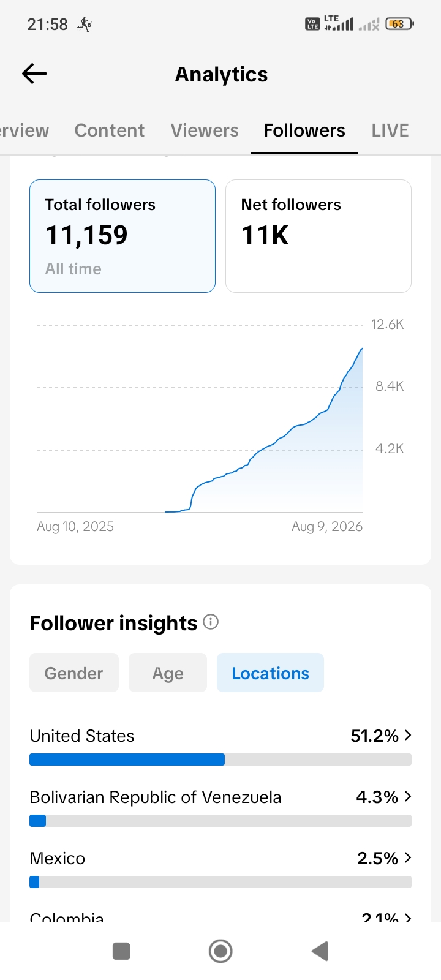Tap the LTE signal strength icon
The height and width of the screenshot is (980, 441).
339,23
